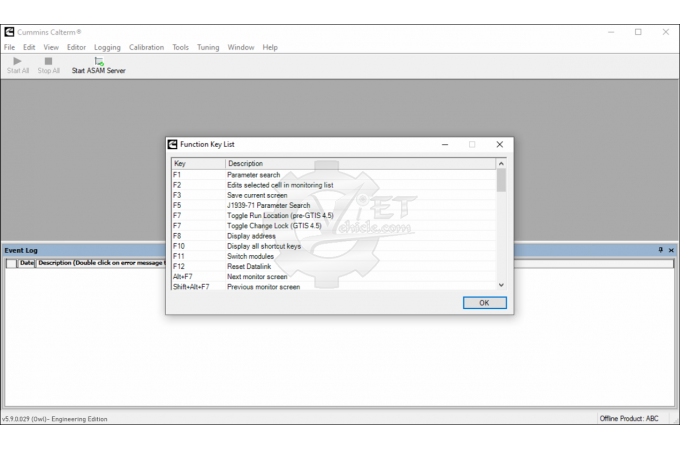Select the F3 Save current screen row

(333, 195)
